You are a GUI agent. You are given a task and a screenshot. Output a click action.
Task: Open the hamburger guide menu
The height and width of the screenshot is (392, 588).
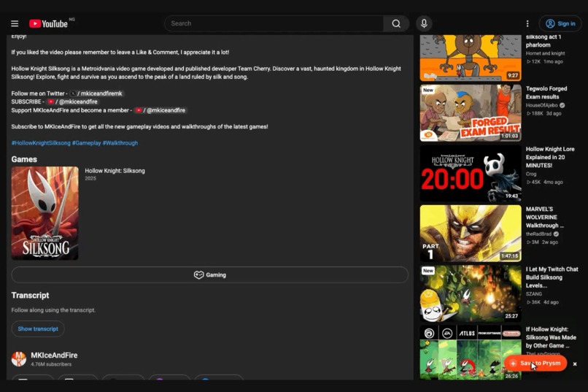15,23
